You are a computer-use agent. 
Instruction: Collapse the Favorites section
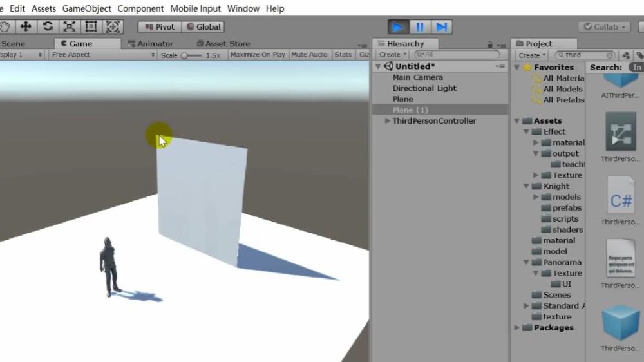click(516, 67)
